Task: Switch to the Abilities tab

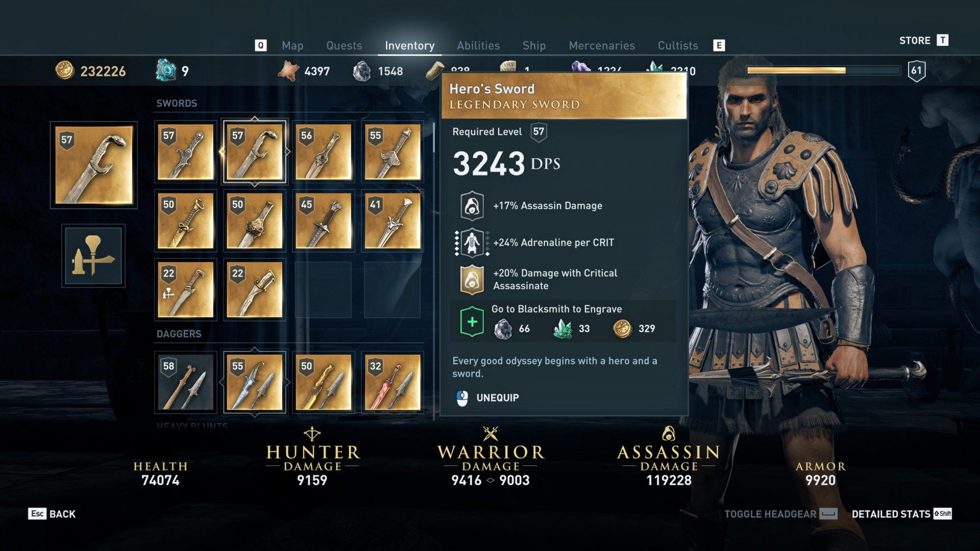Action: 478,45
